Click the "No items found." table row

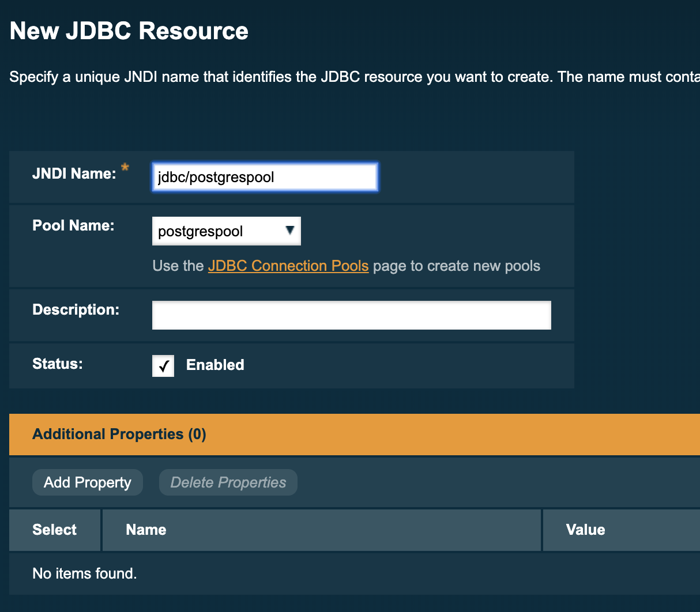[x=85, y=573]
